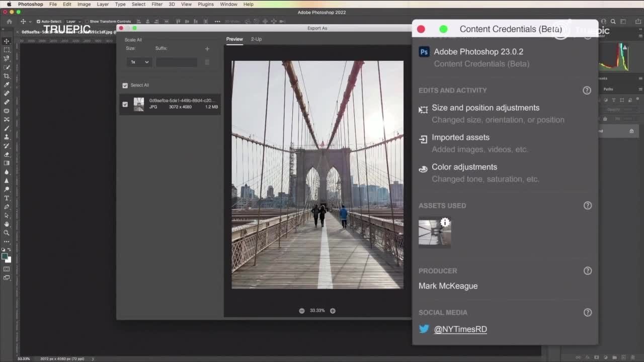Click the info badge on the asset thumbnail
644x362 pixels.
tap(445, 222)
